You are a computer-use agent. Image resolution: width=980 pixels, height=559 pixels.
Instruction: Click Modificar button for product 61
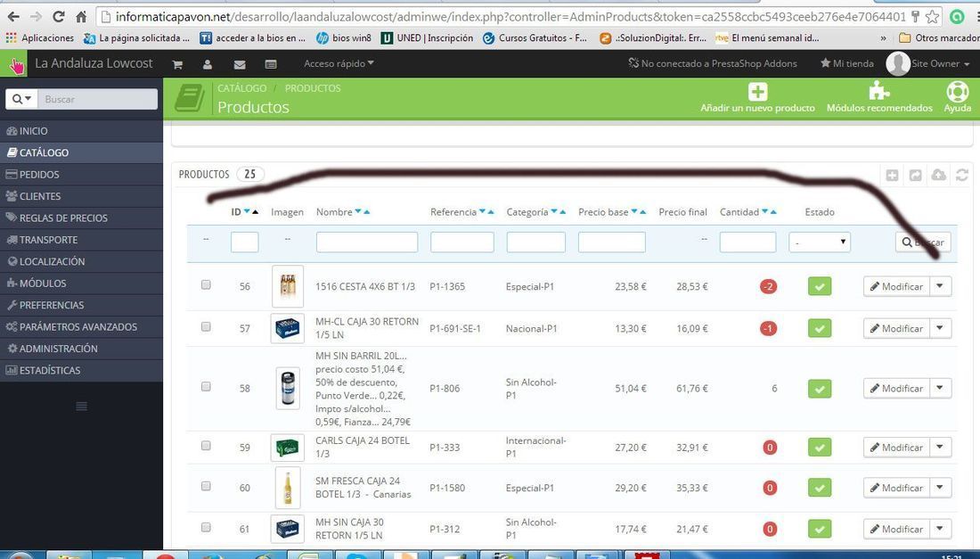click(x=896, y=529)
